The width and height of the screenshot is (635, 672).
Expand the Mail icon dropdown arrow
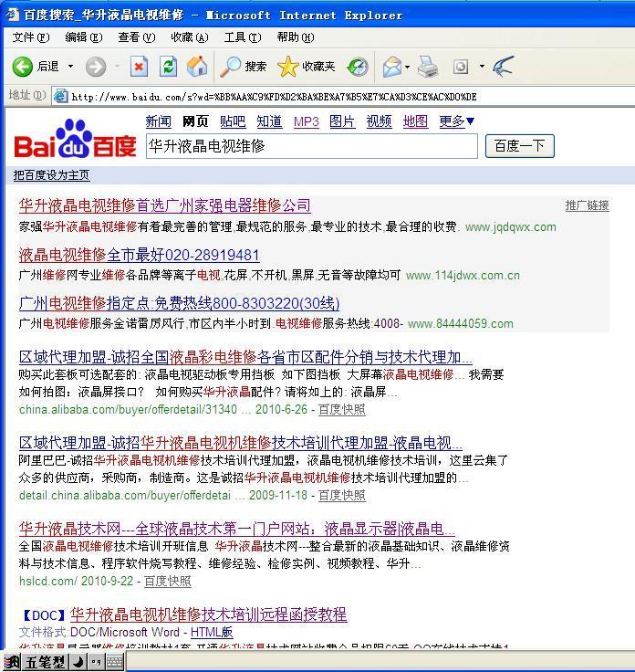pos(407,66)
